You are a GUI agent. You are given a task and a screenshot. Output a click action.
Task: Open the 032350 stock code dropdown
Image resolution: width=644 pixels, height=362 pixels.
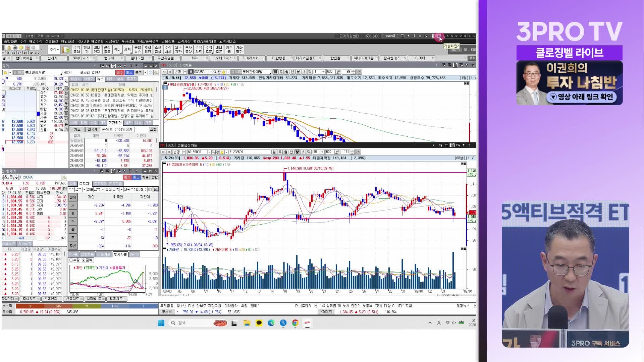(211, 72)
